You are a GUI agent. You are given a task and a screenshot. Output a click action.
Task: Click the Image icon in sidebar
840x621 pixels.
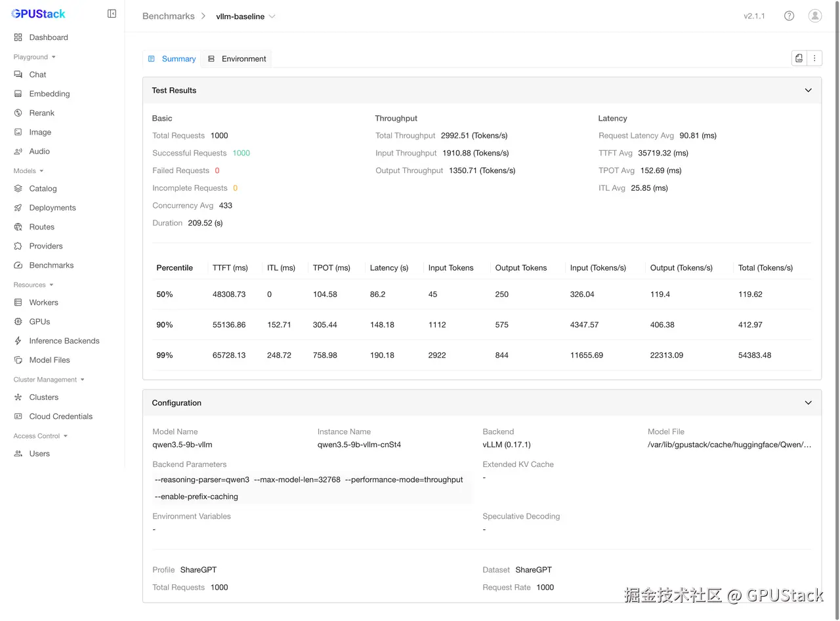(18, 132)
